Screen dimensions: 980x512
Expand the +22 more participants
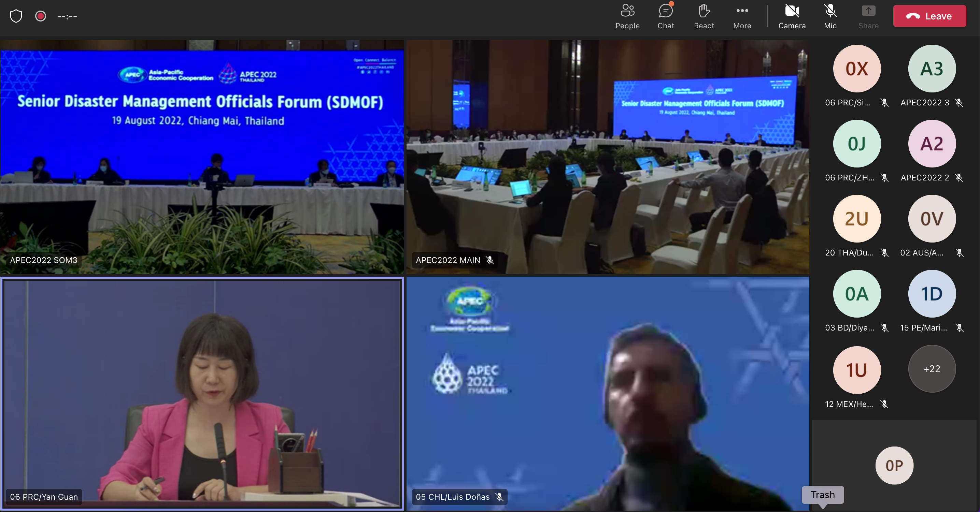pos(932,369)
